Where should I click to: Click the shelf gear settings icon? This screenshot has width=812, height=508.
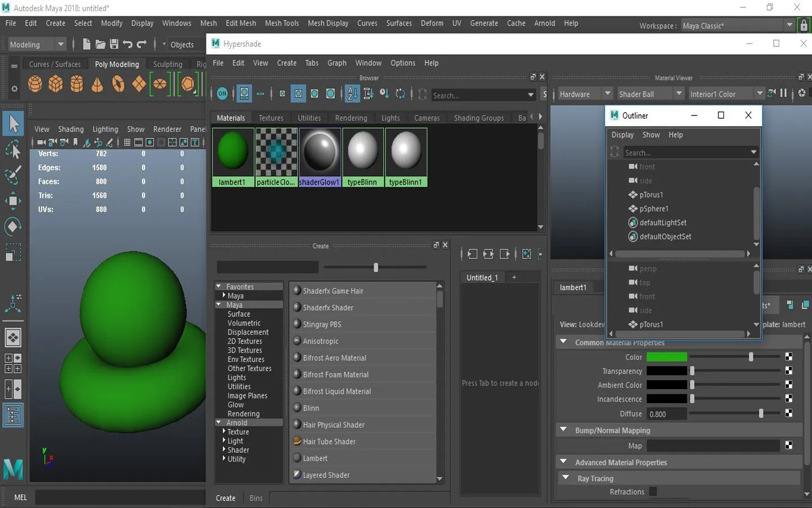[x=14, y=88]
